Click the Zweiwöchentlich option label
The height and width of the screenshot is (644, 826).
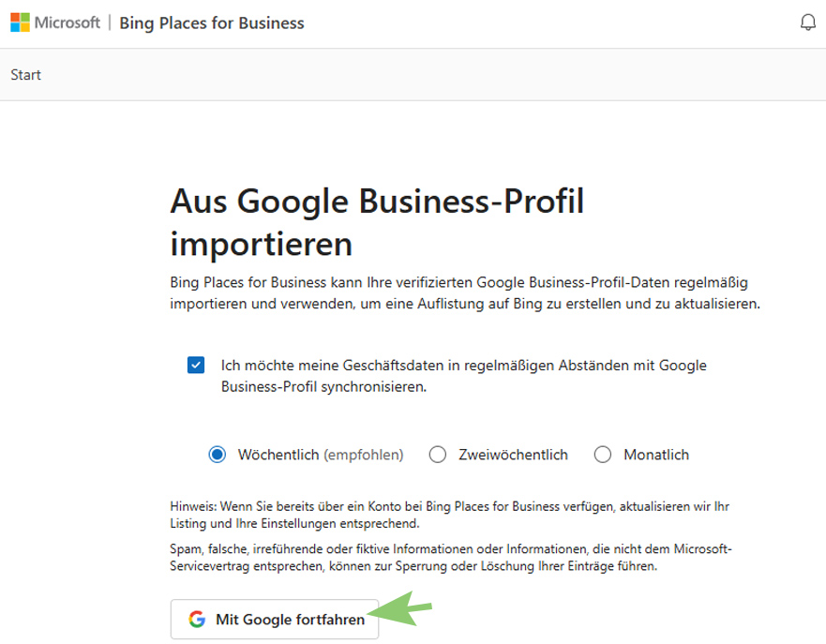pos(513,455)
